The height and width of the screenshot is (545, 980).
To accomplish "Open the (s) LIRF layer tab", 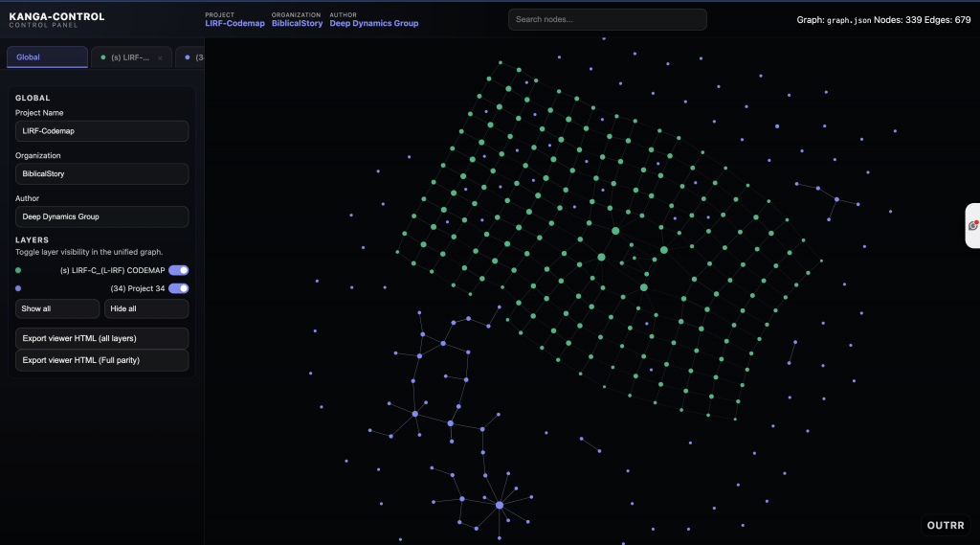I will point(130,57).
